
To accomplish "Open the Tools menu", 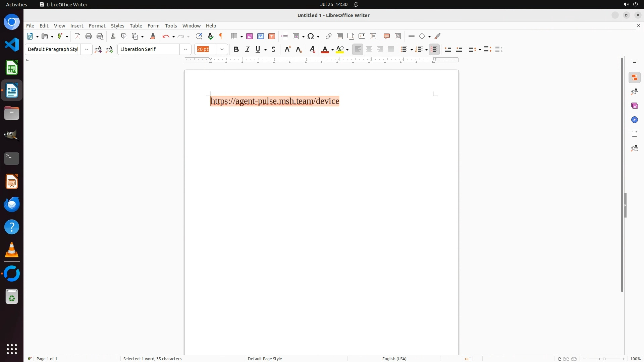I will pyautogui.click(x=171, y=26).
